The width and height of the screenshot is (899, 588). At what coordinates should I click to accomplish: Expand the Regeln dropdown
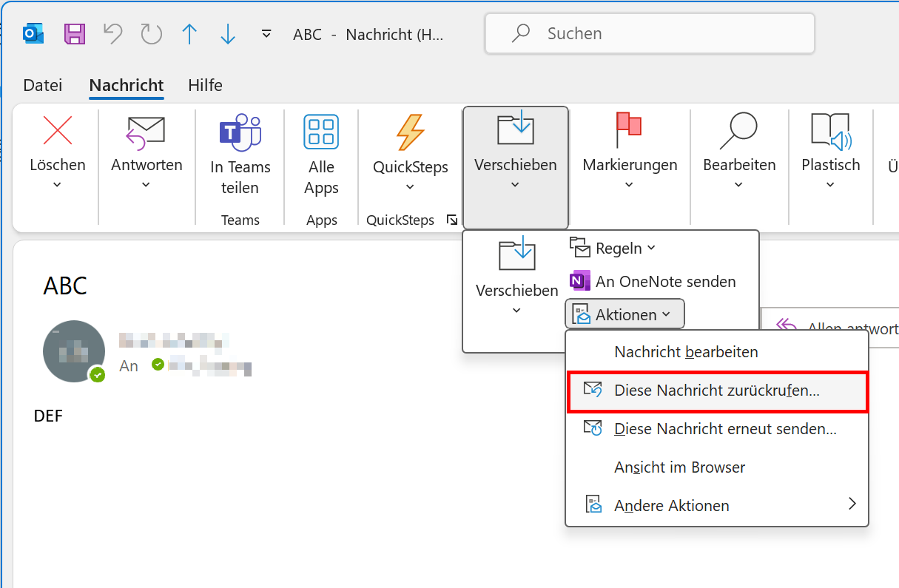[613, 249]
